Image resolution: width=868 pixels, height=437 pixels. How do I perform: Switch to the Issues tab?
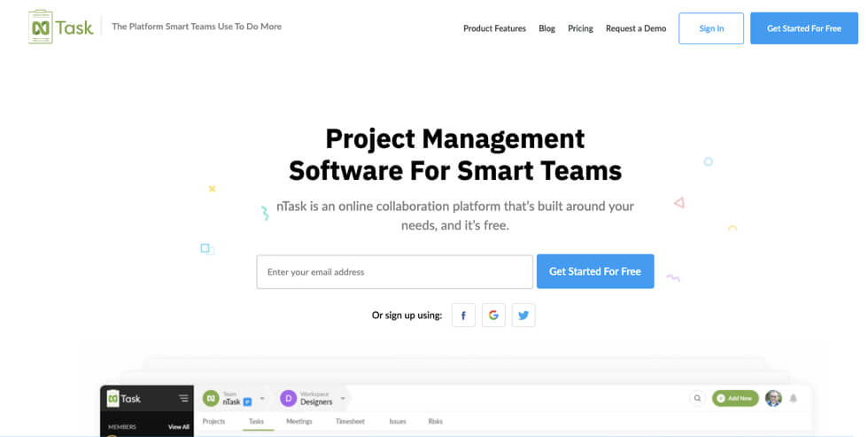coord(398,422)
